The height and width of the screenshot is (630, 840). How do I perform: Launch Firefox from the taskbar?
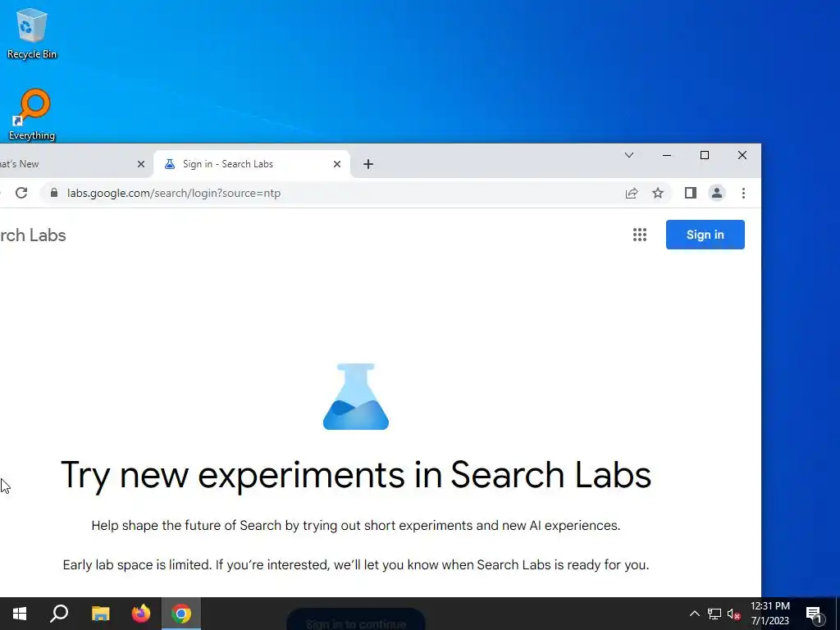[141, 614]
